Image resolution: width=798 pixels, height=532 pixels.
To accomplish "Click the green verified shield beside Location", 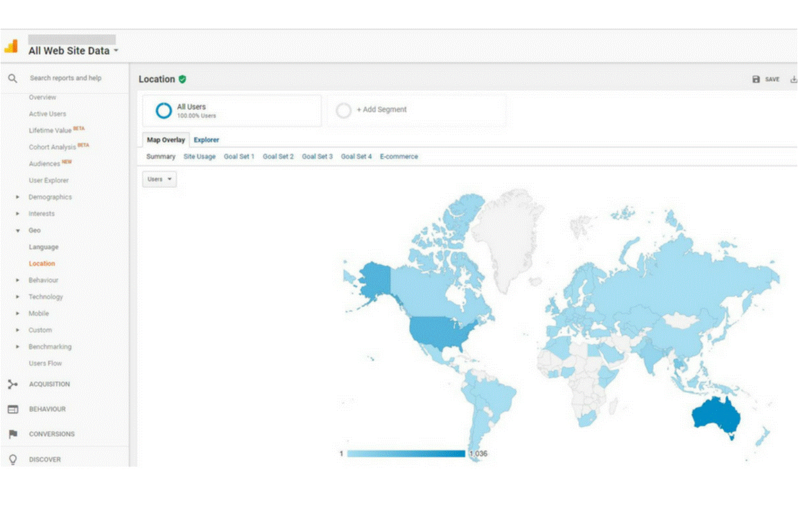I will click(x=182, y=80).
